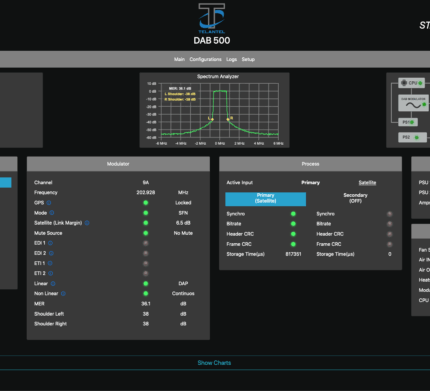Select the Primary (Satellite) input button
The width and height of the screenshot is (430, 391).
pos(265,198)
